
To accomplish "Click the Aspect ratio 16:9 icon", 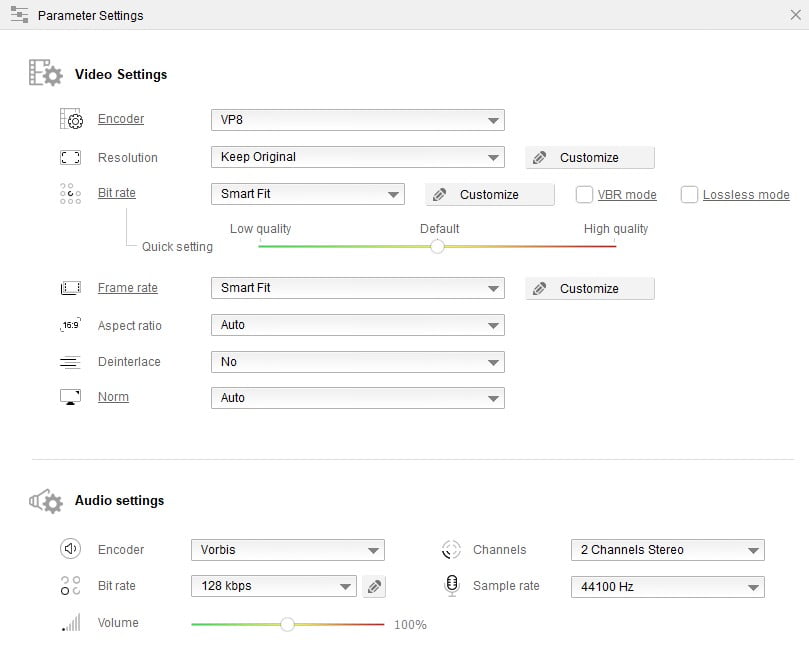I will 70,325.
